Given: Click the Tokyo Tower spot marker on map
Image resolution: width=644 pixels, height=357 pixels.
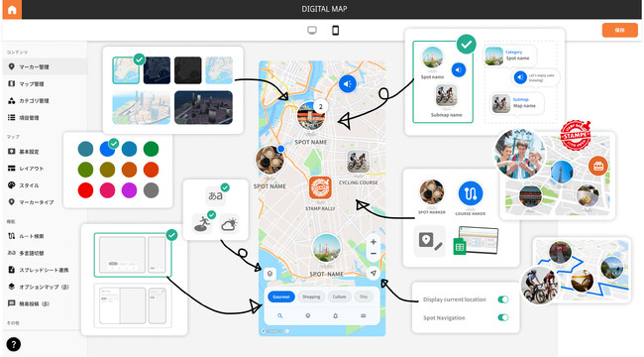Looking at the screenshot, I should click(326, 248).
